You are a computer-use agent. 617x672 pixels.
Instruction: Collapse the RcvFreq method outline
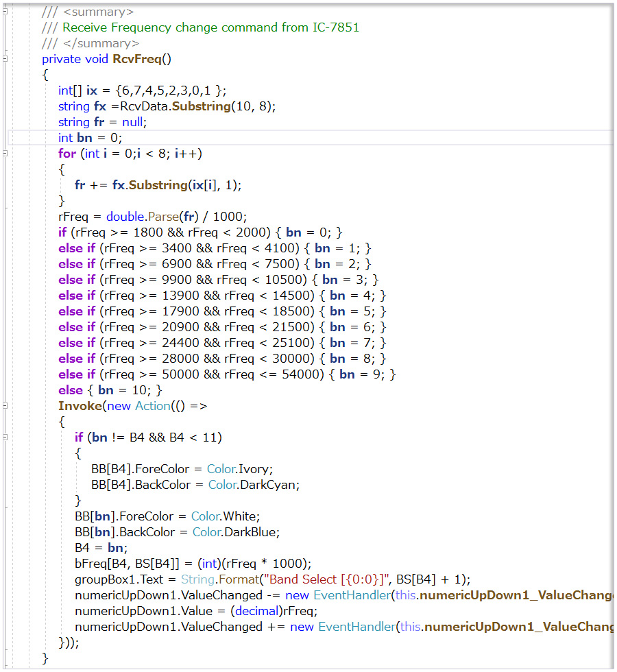point(6,59)
